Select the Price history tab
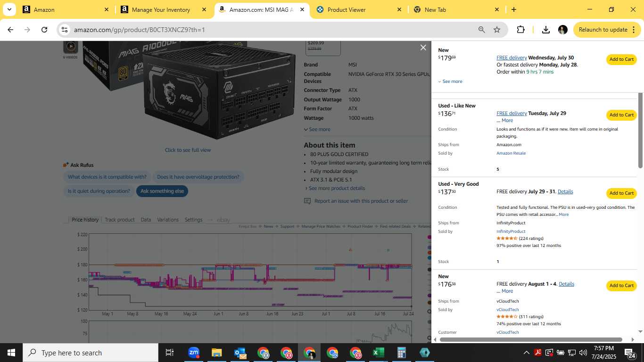The image size is (644, 362). pyautogui.click(x=85, y=220)
